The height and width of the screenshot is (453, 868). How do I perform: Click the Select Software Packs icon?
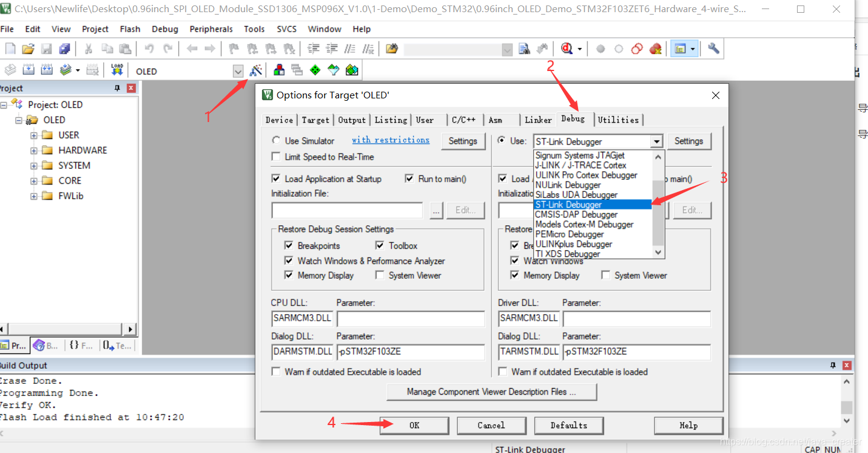point(334,70)
